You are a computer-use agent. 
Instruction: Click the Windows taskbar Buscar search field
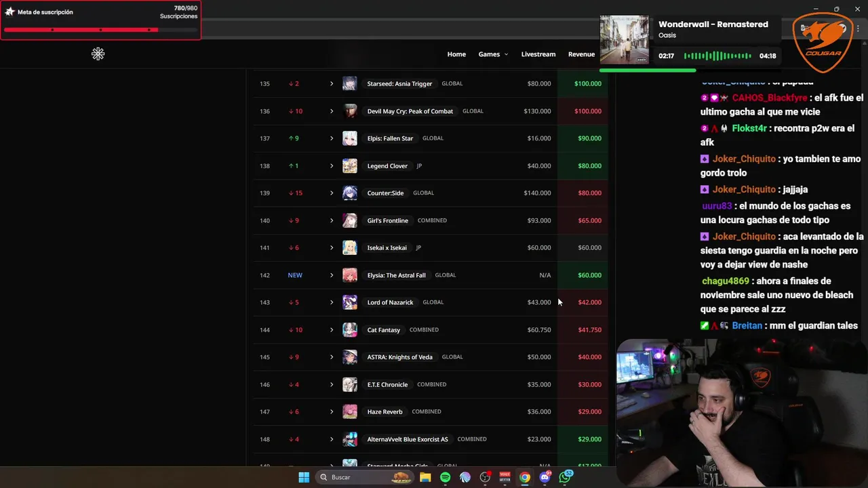point(365,477)
